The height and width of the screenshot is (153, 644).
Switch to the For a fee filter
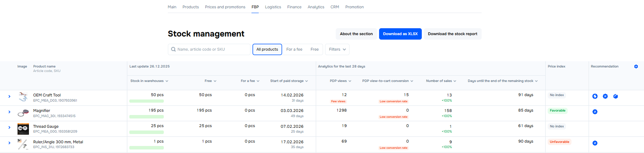[x=294, y=49]
